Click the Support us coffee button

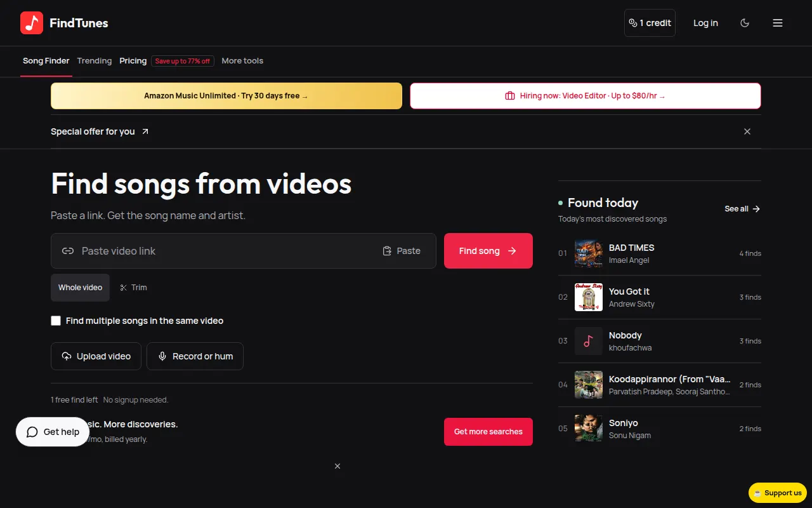pos(778,493)
